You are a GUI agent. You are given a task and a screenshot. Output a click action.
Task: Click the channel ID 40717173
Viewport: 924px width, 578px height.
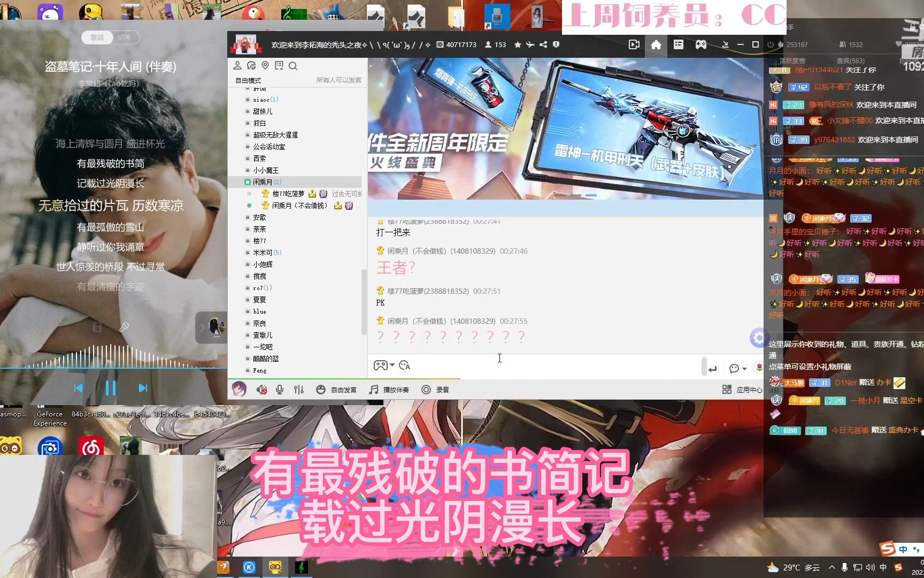[461, 44]
